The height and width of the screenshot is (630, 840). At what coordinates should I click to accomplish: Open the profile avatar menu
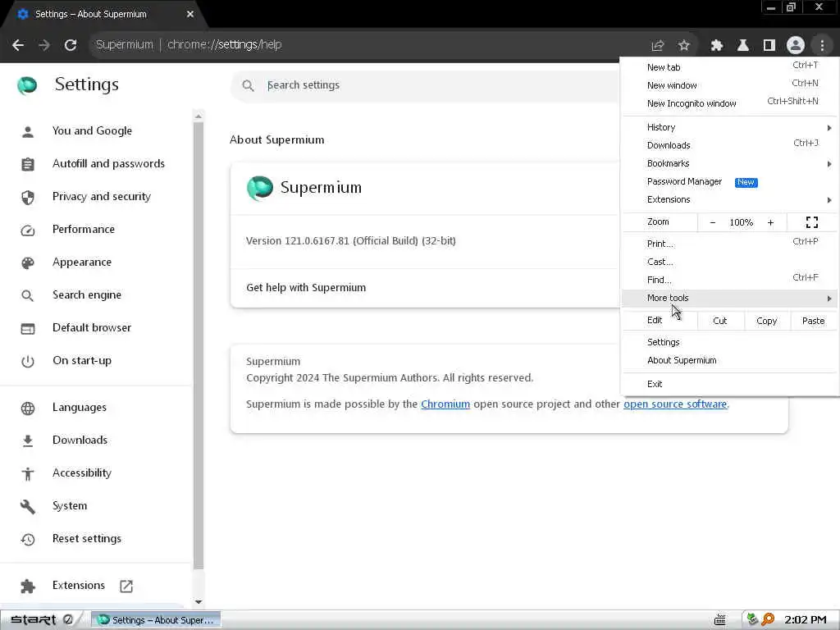[796, 45]
